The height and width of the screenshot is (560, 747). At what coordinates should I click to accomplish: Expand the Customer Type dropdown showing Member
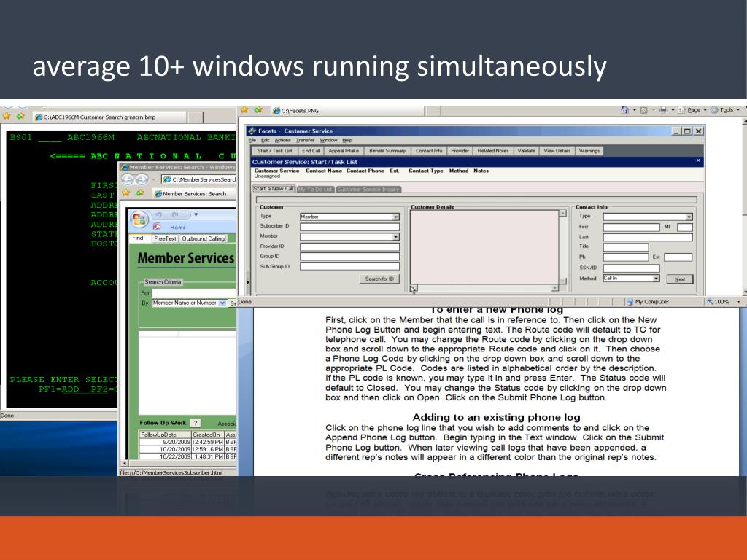[395, 217]
